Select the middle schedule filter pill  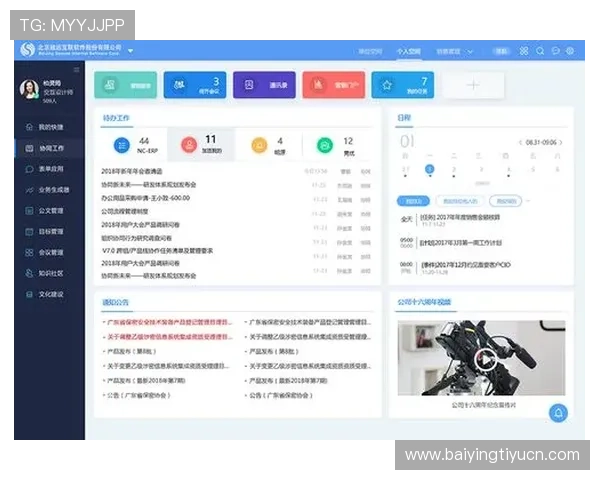tap(460, 201)
